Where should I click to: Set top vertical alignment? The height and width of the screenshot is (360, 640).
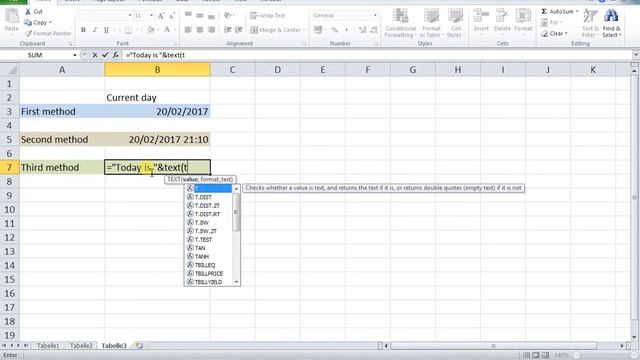pyautogui.click(x=188, y=16)
